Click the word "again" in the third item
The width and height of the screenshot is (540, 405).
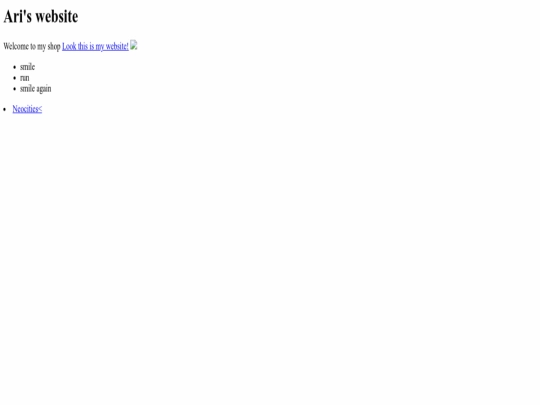[44, 89]
